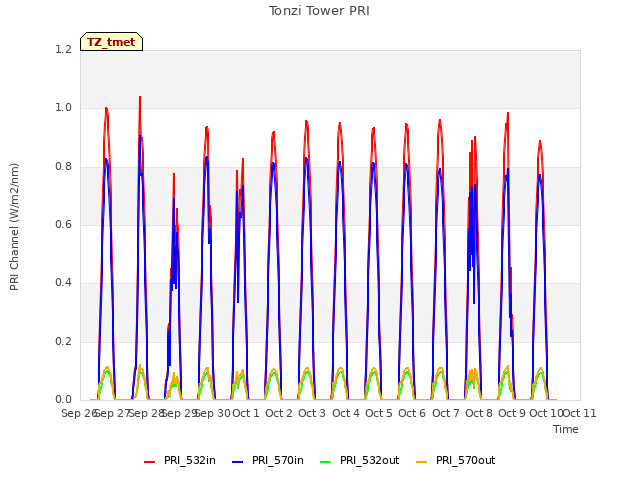Click the Oct 3 x-axis label

coord(312,413)
